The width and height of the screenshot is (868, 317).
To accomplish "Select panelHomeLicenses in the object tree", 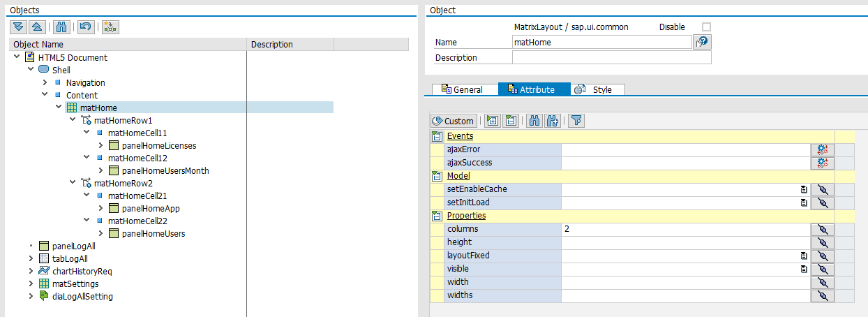I will pos(158,146).
